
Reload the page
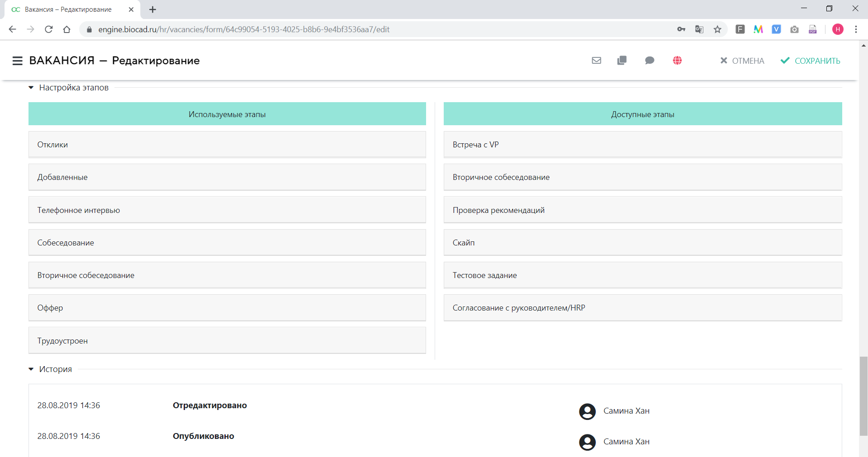pyautogui.click(x=49, y=29)
